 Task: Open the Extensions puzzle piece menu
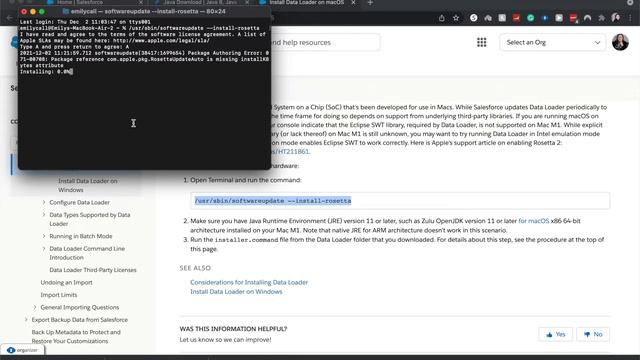tap(602, 18)
